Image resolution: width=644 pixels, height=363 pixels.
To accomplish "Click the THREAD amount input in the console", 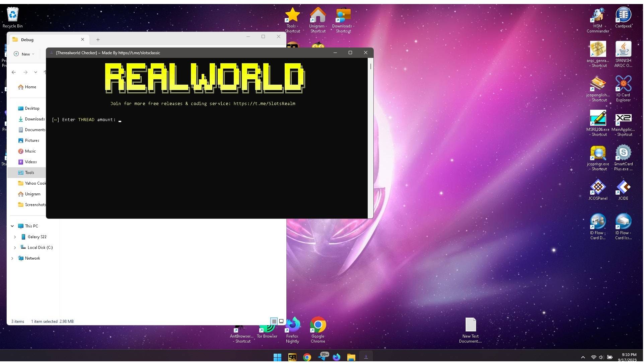I will [x=120, y=120].
